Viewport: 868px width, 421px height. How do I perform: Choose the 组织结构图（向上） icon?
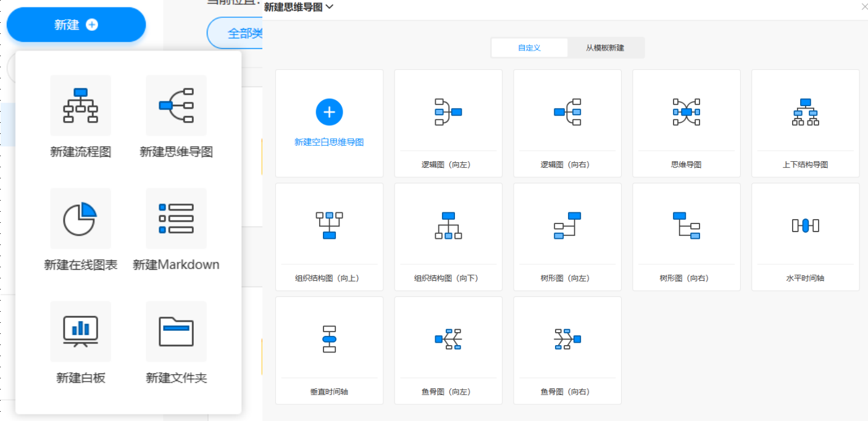[x=329, y=225]
